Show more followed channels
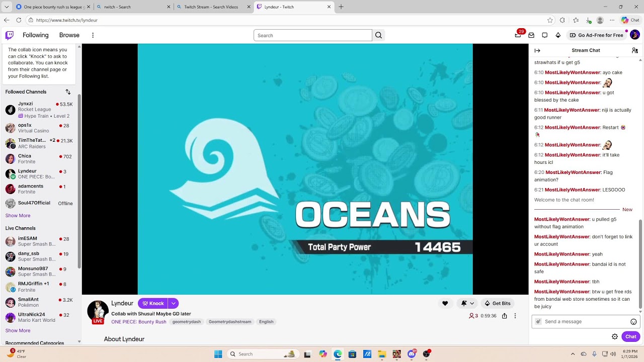644x362 pixels. 18,216
